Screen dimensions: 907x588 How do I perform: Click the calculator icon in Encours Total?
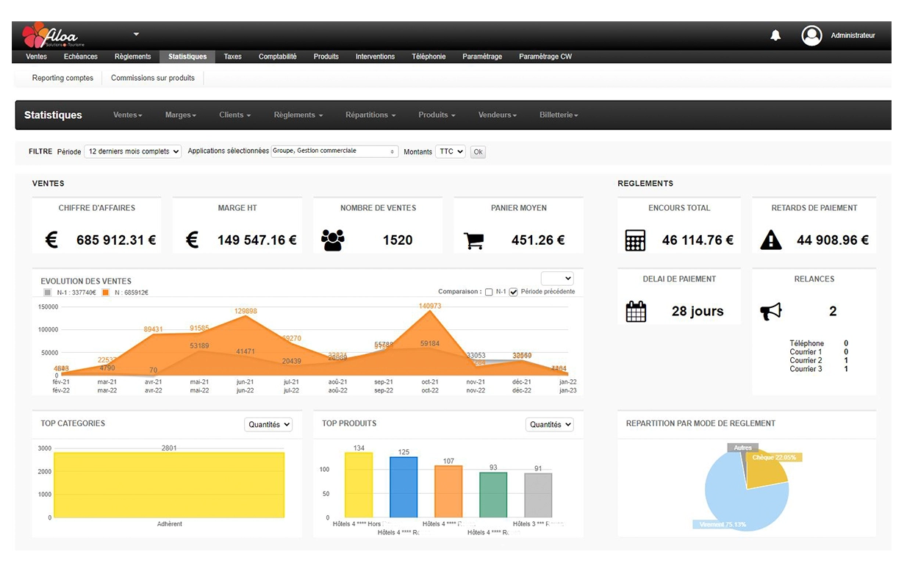click(x=635, y=240)
